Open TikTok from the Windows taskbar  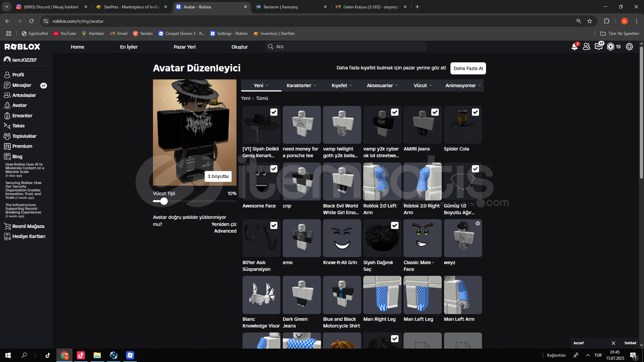click(x=48, y=355)
